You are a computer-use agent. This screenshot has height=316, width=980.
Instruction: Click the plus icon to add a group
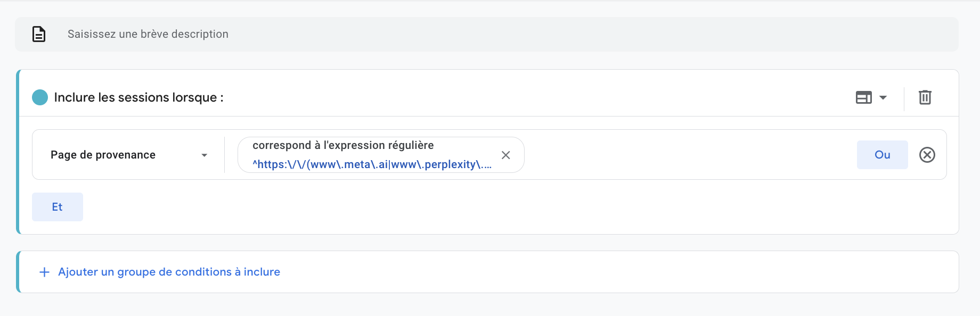[45, 272]
